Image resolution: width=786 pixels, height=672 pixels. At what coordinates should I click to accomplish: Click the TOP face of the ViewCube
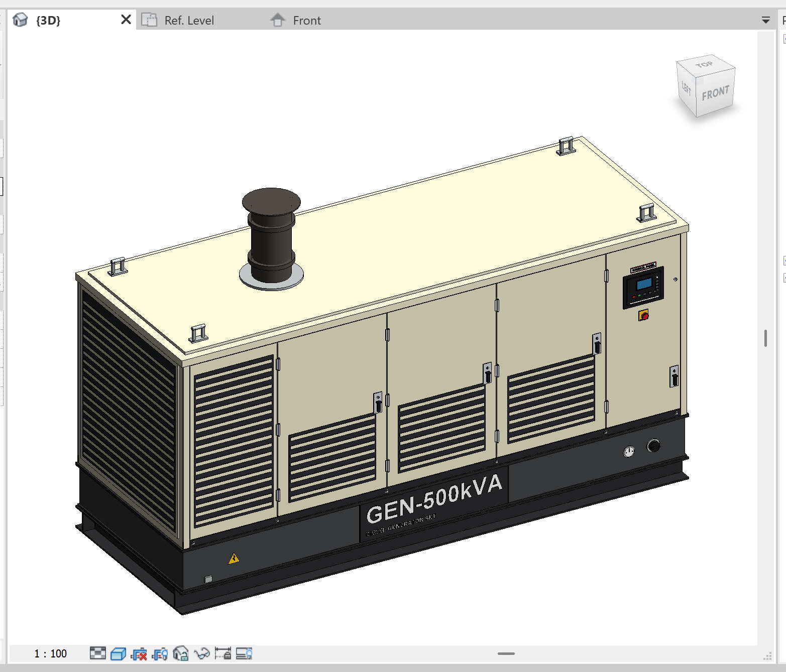click(x=705, y=65)
